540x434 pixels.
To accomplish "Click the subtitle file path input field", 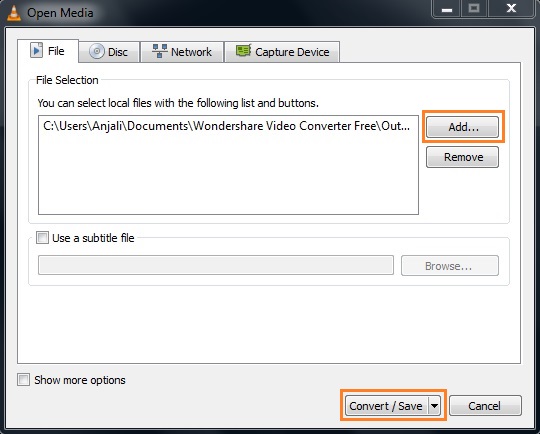I will [216, 265].
